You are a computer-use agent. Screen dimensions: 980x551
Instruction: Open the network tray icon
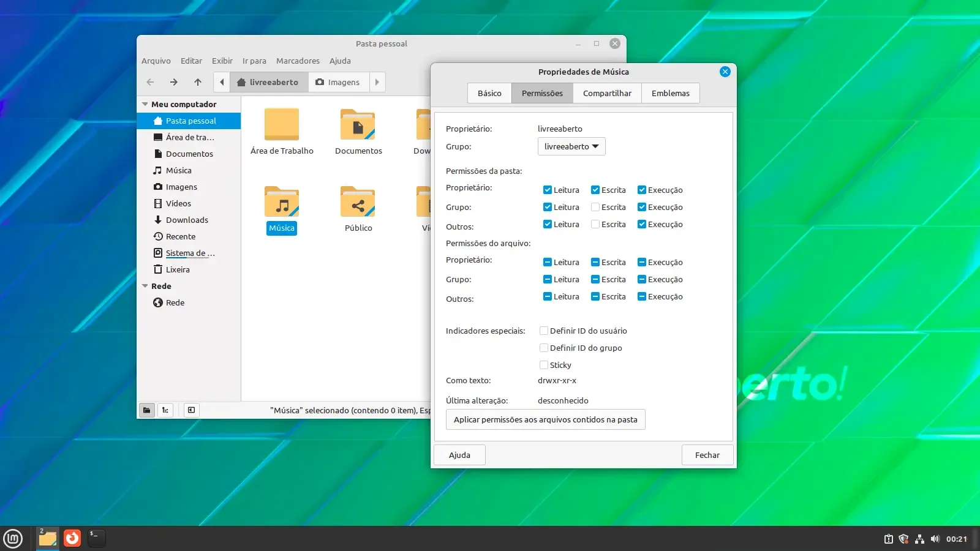[x=919, y=539]
